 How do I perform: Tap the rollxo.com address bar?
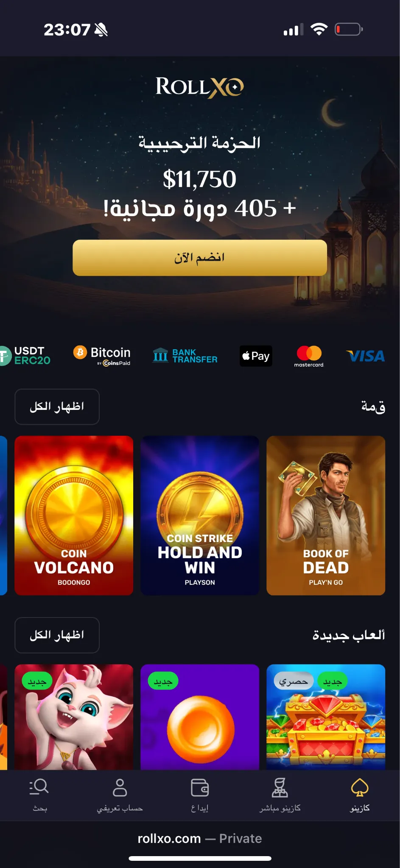[200, 838]
